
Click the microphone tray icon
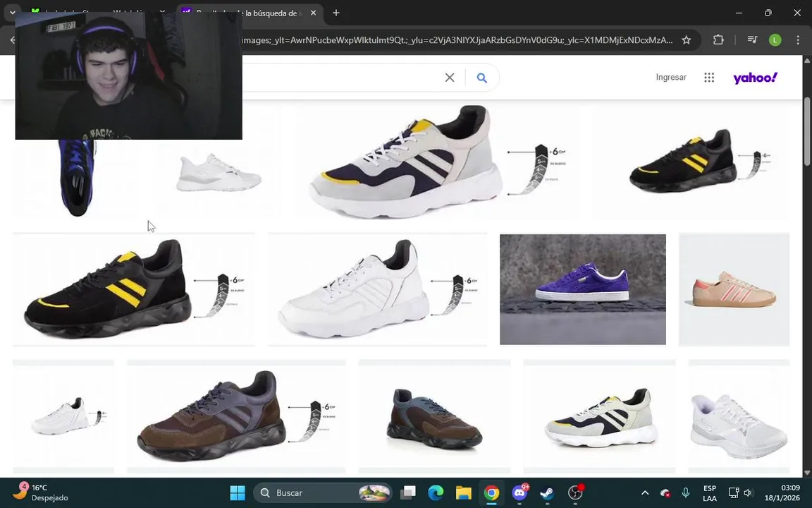click(686, 492)
